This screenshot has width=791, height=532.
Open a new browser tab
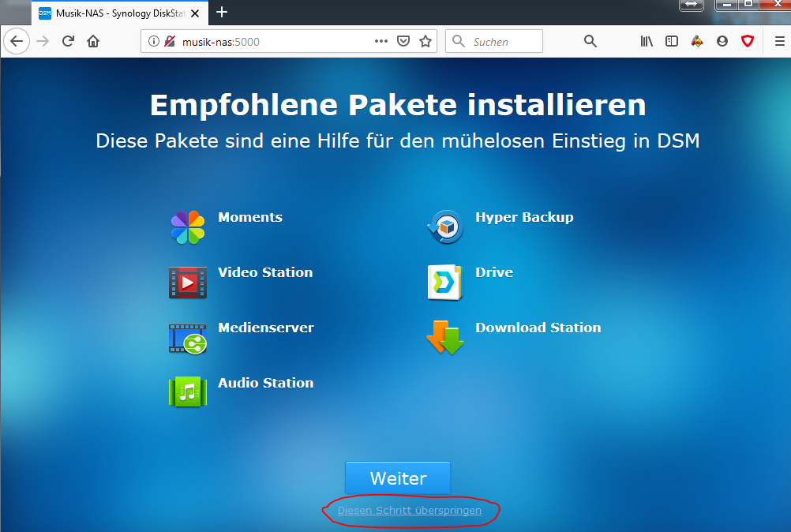pos(222,12)
